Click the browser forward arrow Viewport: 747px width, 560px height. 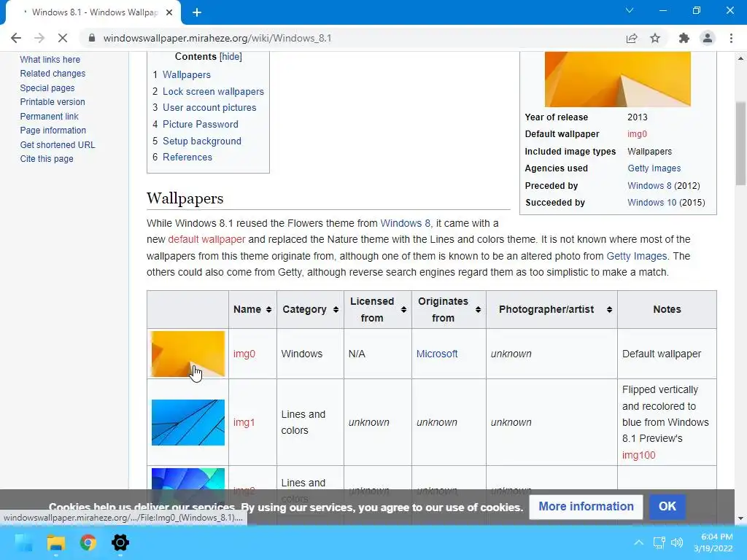pos(39,38)
